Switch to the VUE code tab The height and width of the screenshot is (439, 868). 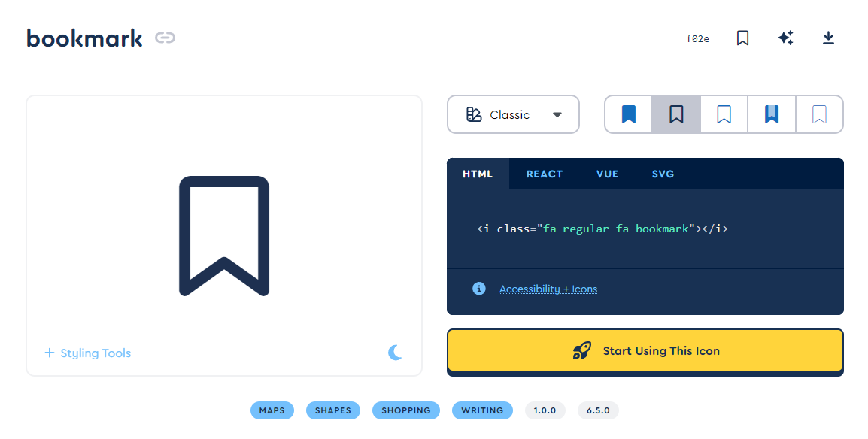click(607, 174)
